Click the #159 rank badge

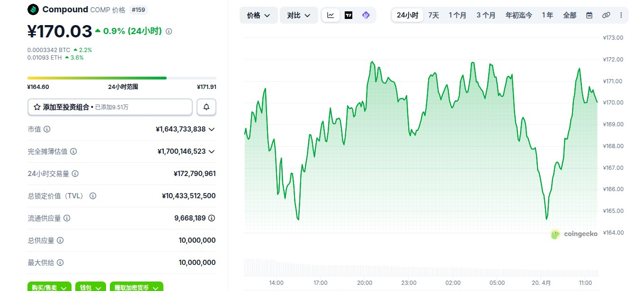point(138,9)
